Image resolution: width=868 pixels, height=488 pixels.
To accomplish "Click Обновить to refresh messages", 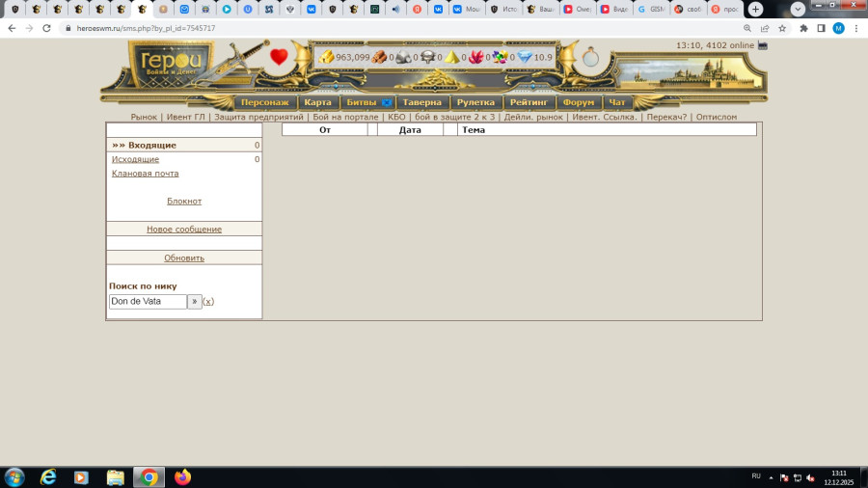I will 184,258.
